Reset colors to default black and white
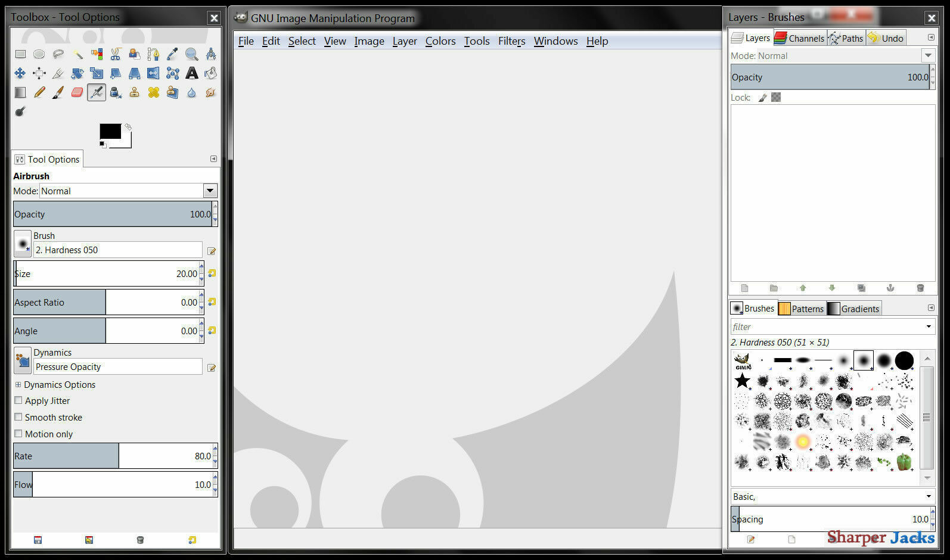Viewport: 950px width, 560px height. [103, 144]
